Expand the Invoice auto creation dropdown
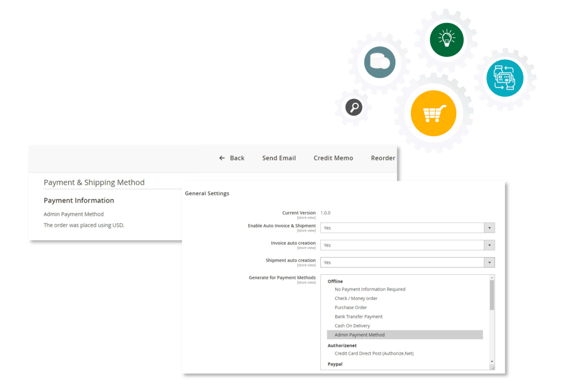 tap(407, 245)
